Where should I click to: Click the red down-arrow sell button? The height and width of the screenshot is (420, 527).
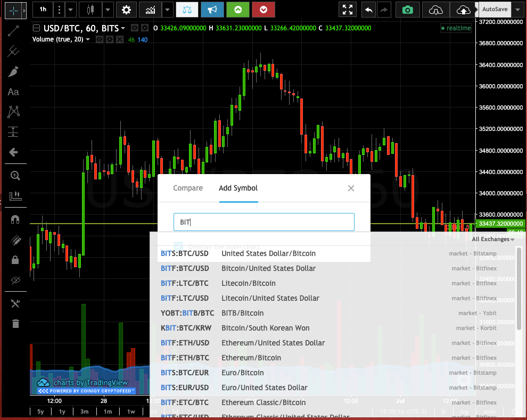point(263,10)
